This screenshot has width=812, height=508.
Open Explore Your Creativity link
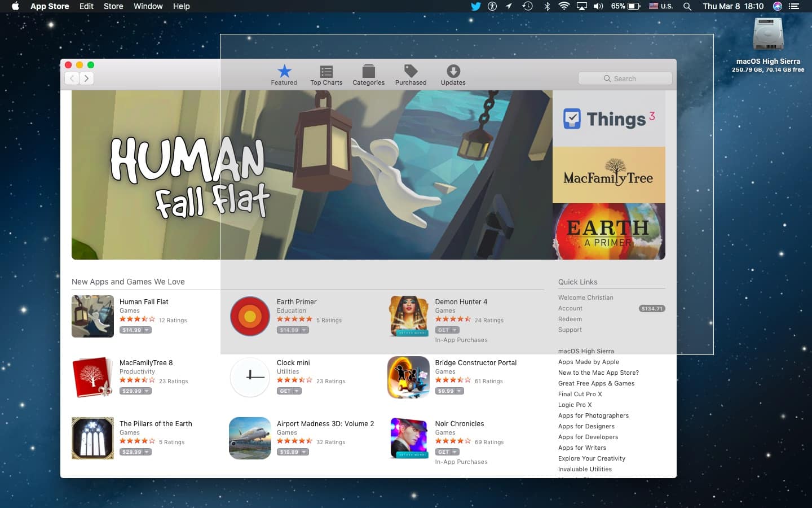click(x=592, y=458)
